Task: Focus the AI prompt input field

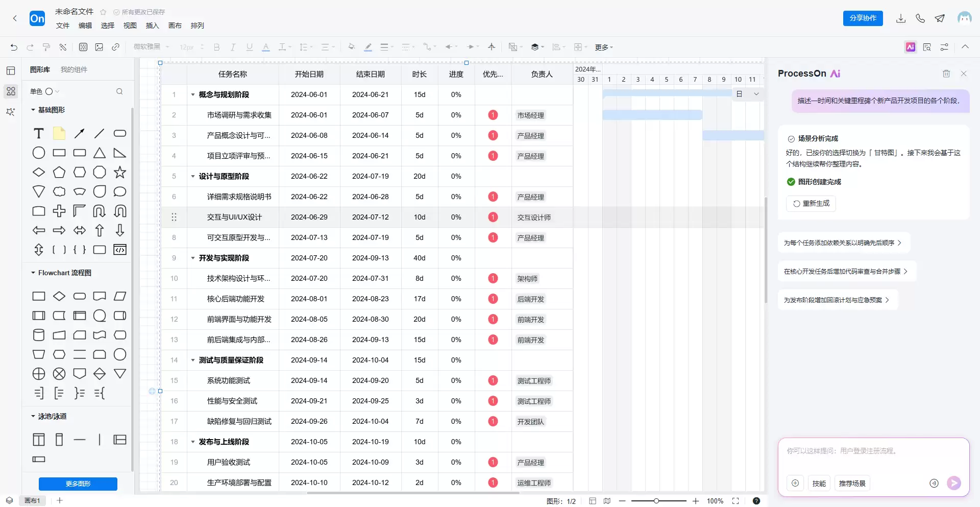Action: (873, 456)
